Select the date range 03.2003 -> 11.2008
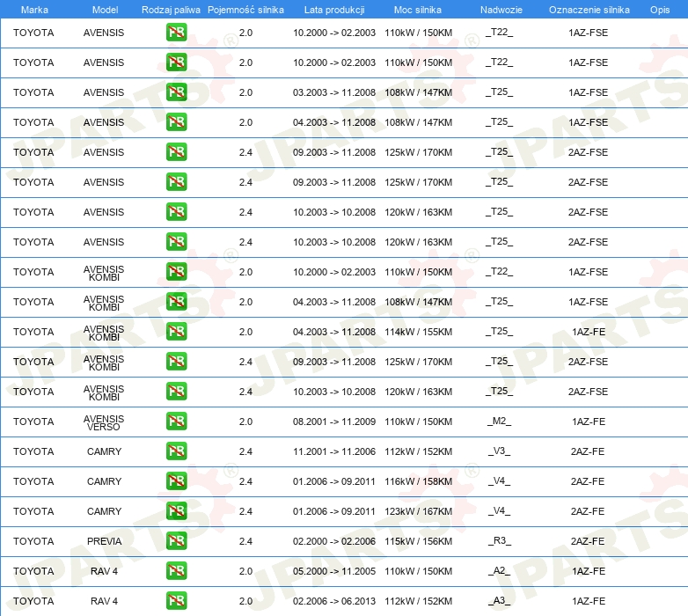 tap(334, 92)
